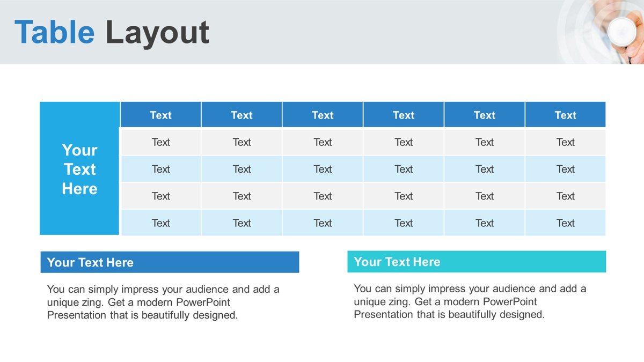
Task: Click the second cell of the first light-blue row
Action: pyautogui.click(x=241, y=169)
